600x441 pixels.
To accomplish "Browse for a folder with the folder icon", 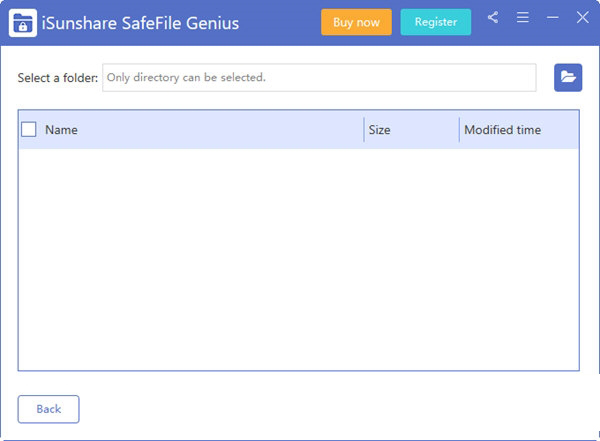I will pos(568,77).
